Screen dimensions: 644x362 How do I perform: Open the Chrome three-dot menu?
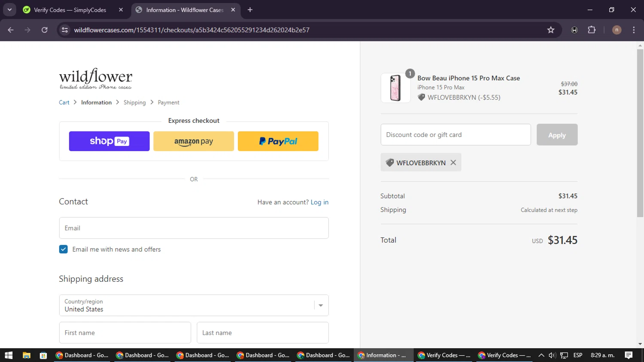tap(634, 30)
